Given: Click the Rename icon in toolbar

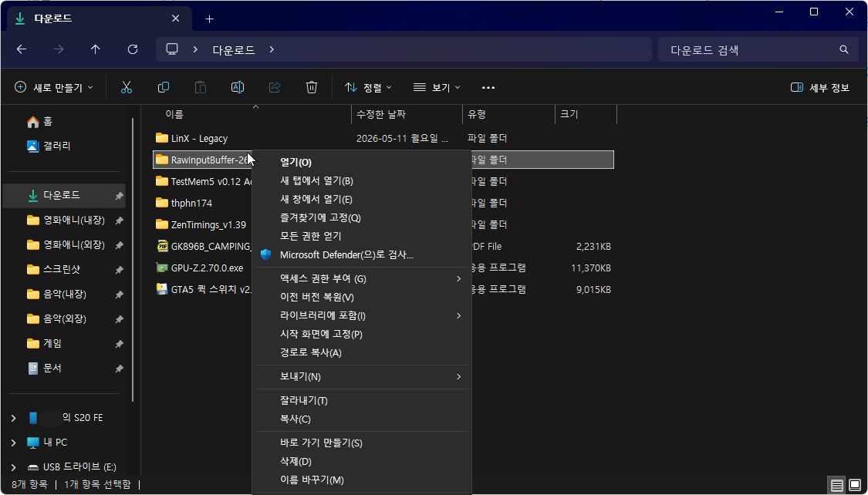Looking at the screenshot, I should click(238, 87).
